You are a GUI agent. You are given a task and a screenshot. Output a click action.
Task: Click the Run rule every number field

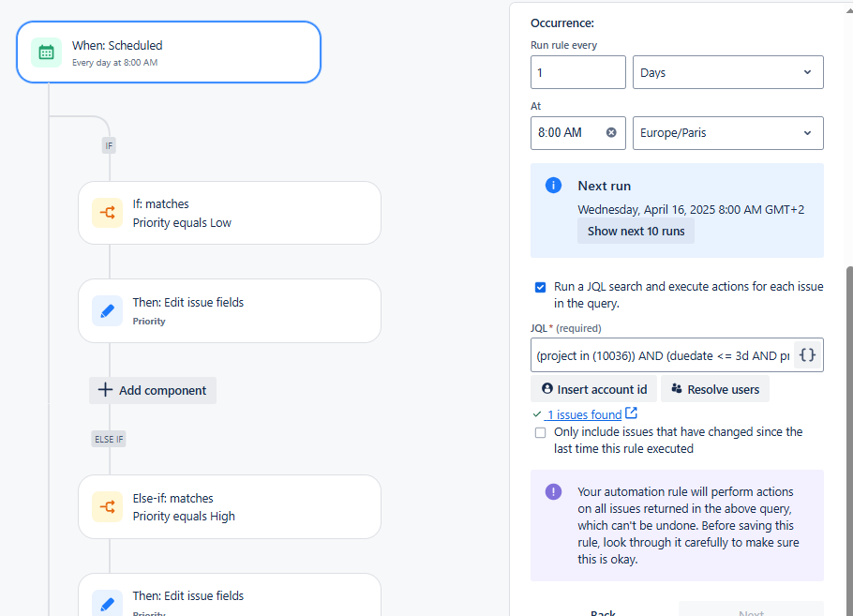pyautogui.click(x=578, y=72)
